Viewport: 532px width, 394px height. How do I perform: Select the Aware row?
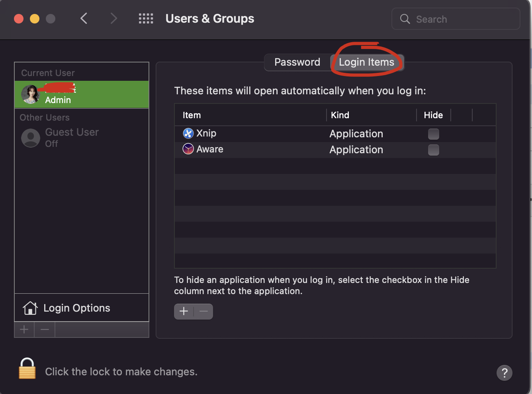click(x=335, y=150)
